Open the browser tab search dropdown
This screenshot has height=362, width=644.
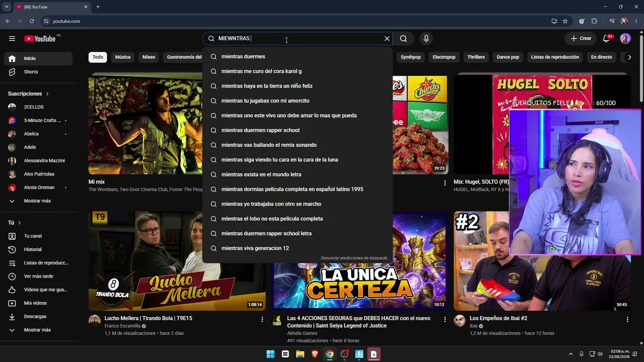pos(7,7)
